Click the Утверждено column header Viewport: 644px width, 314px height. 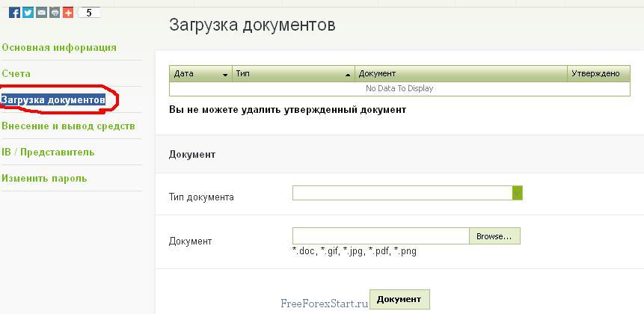pos(597,74)
